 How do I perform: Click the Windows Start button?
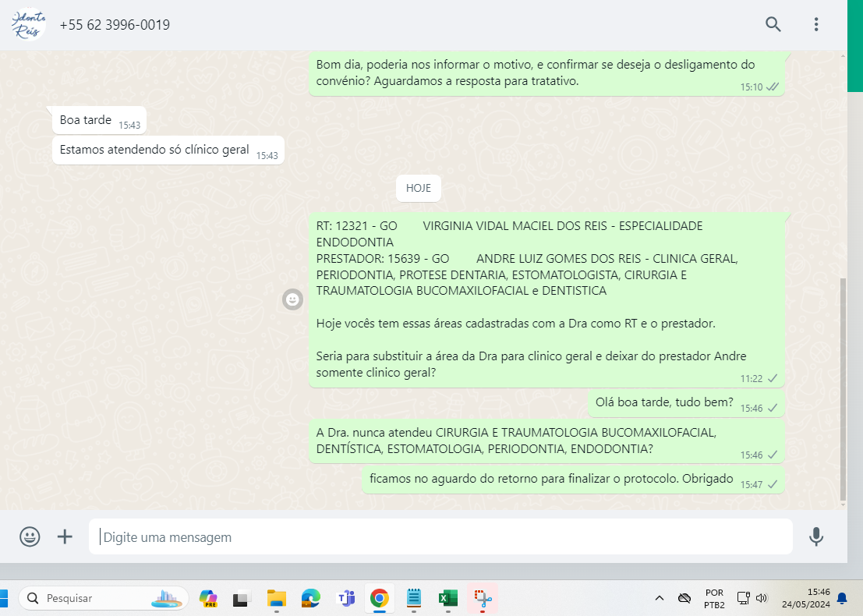tap(3, 598)
